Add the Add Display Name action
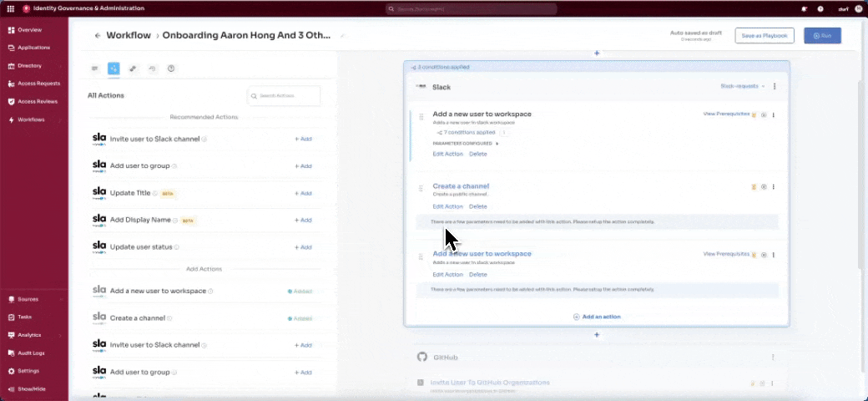868x401 pixels. tap(303, 221)
